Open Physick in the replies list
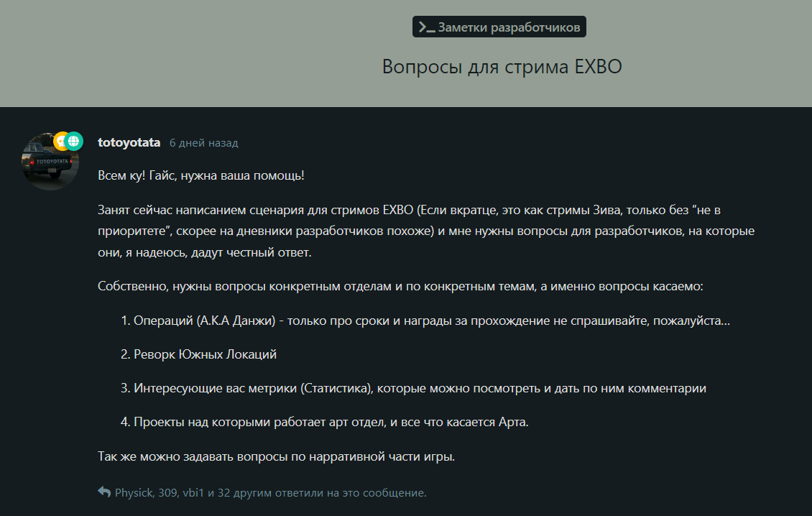The image size is (812, 516). pos(134,493)
